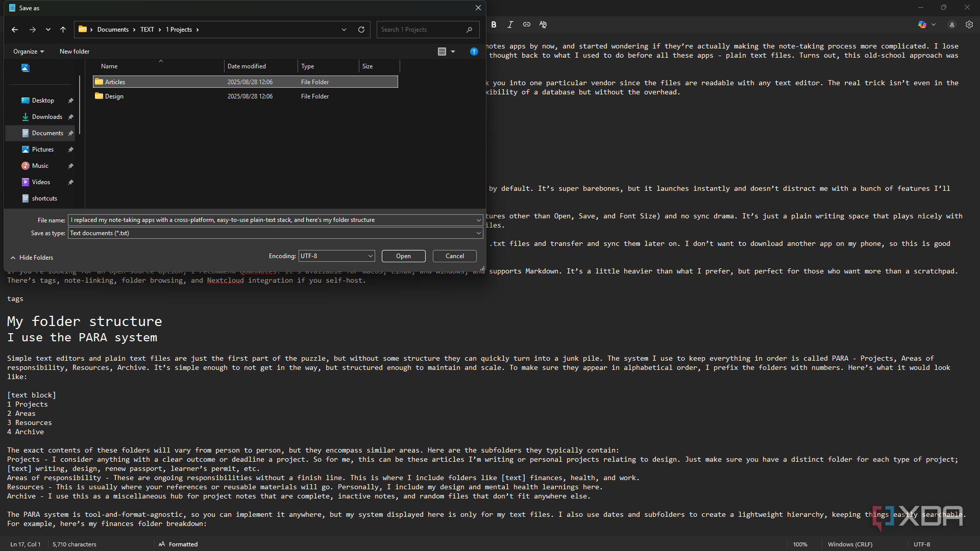
Task: Open Copilot menu in Notepad
Action: coord(927,24)
